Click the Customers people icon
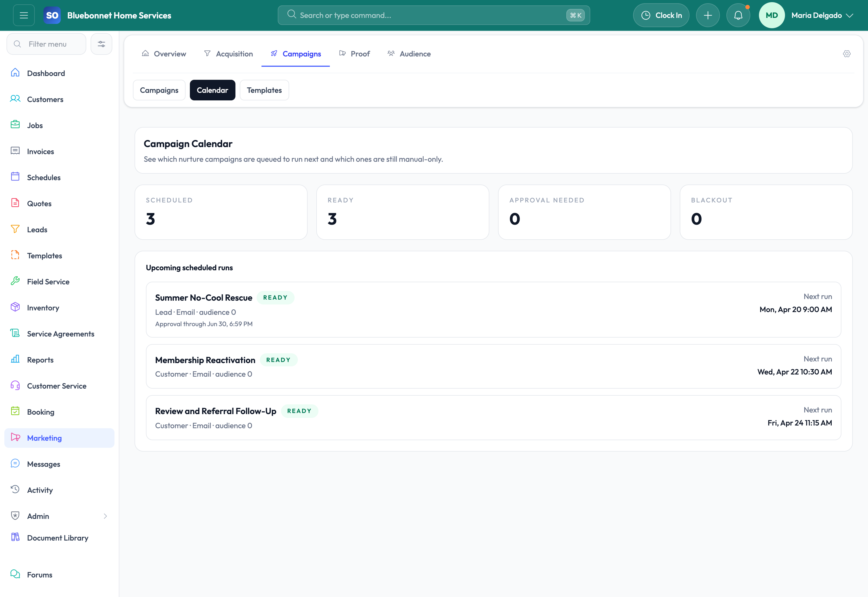868x597 pixels. 15,99
